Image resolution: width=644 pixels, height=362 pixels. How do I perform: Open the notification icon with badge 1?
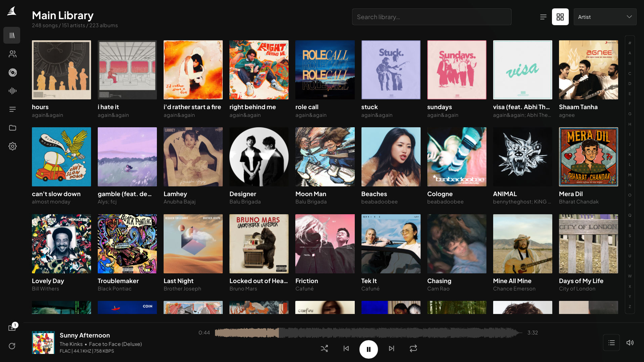[12, 327]
